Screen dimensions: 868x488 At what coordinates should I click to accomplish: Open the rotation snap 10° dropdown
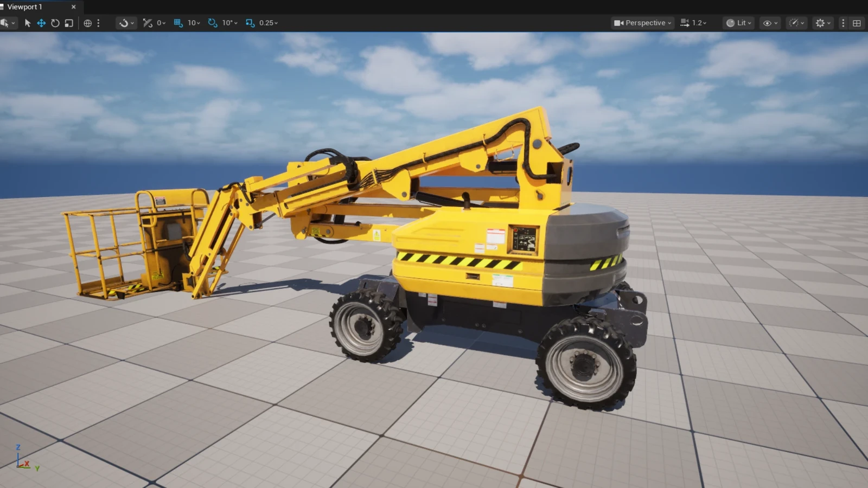click(x=229, y=23)
